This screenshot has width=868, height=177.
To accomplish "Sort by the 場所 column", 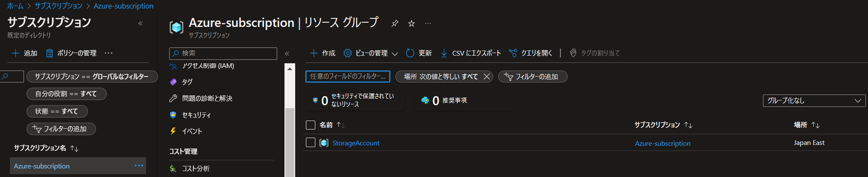I will point(806,125).
